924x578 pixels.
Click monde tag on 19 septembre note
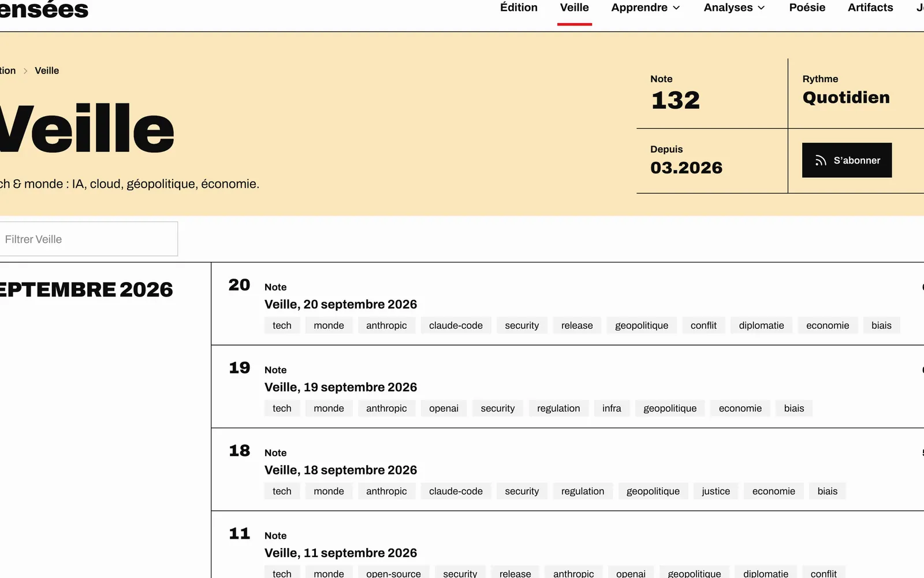click(x=329, y=408)
